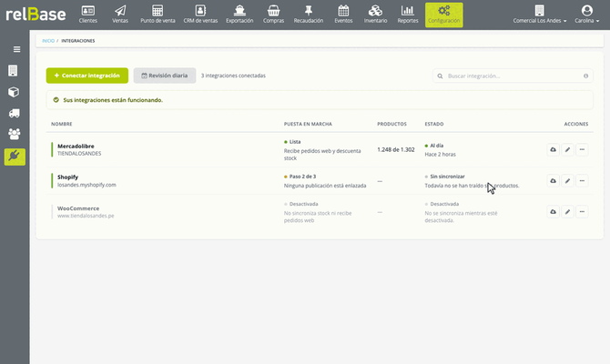
Task: Go to INICIO breadcrumb link
Action: (48, 40)
